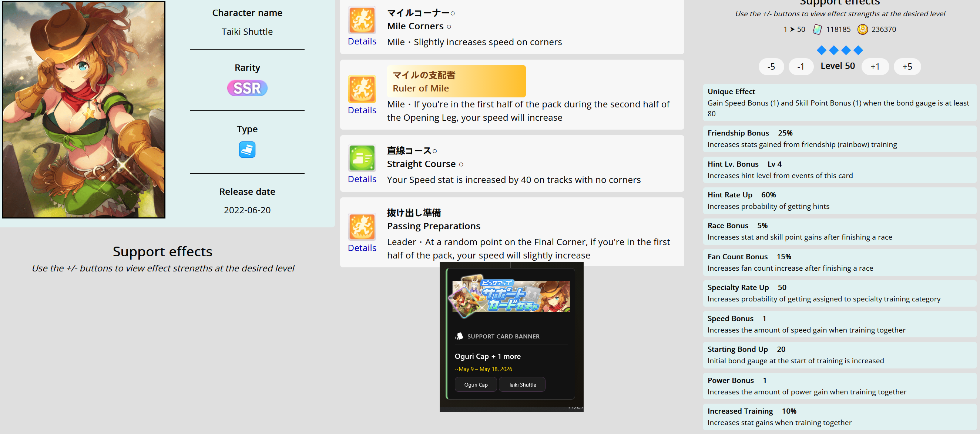
Task: Click the gold coin cost icon
Action: point(862,29)
